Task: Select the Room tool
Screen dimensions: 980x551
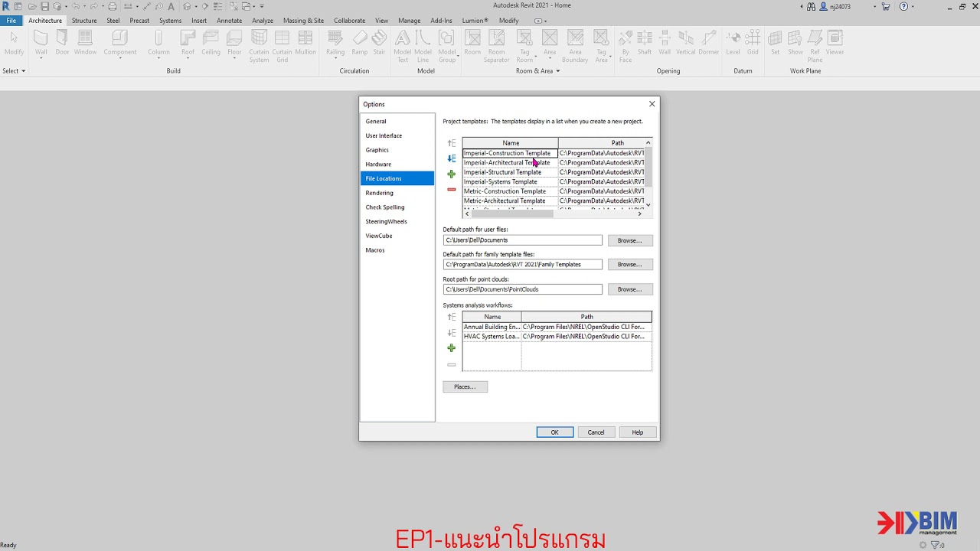Action: (x=472, y=43)
